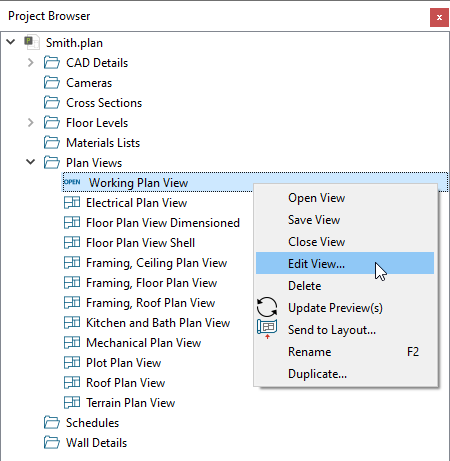Expand the CAD Details folder
This screenshot has height=461, width=450.
pos(31,63)
